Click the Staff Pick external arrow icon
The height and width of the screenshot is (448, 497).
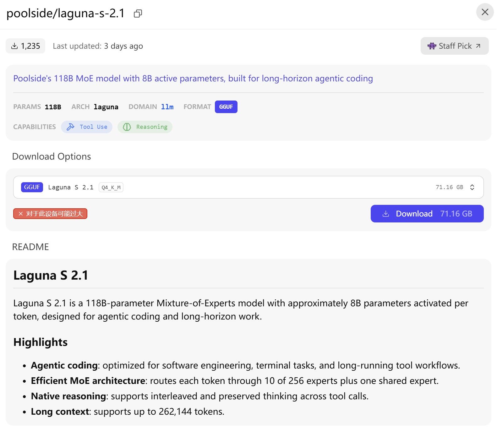pos(478,46)
